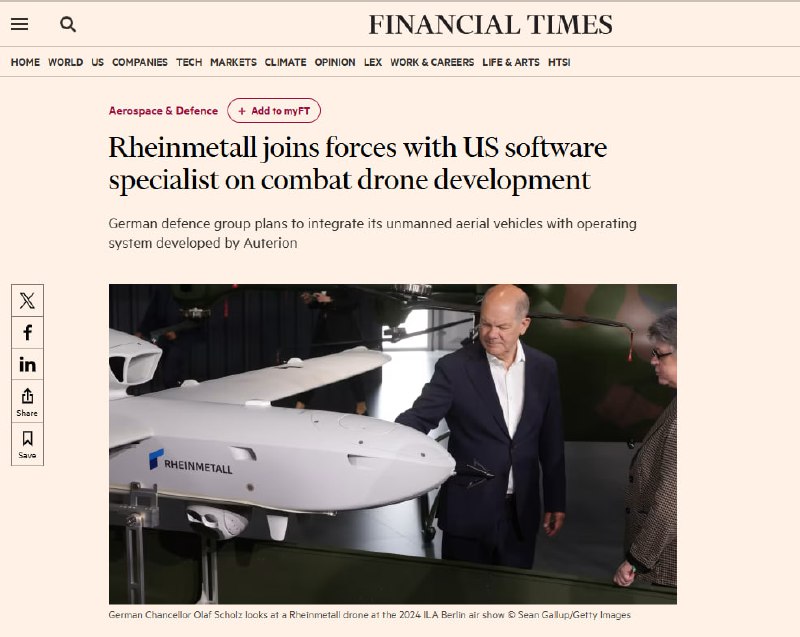Share article on X (Twitter)

point(28,300)
